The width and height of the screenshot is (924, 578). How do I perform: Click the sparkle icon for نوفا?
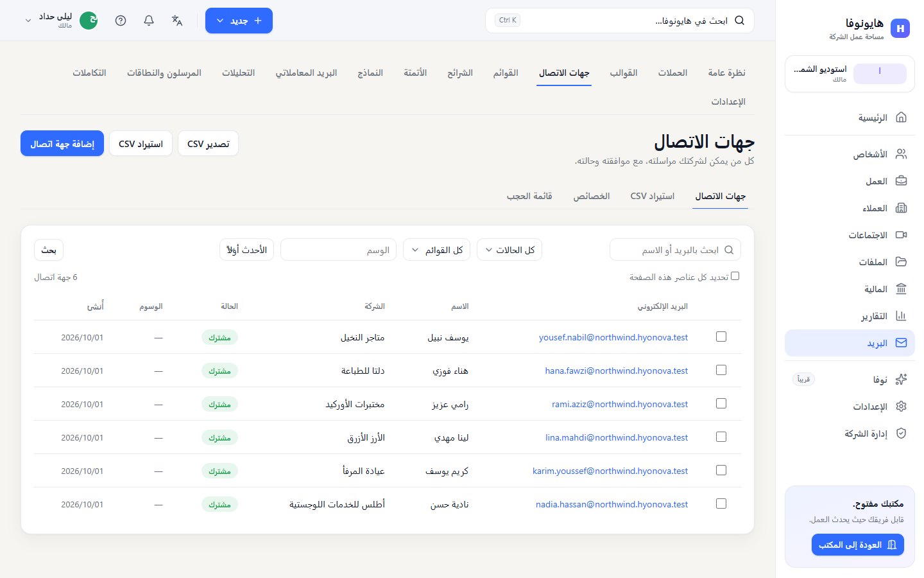(x=901, y=380)
